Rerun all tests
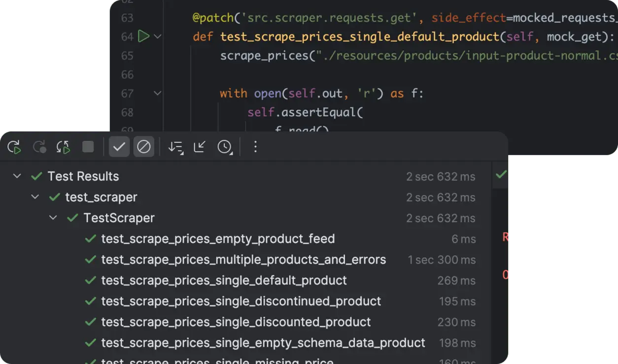The image size is (618, 364). (x=14, y=146)
